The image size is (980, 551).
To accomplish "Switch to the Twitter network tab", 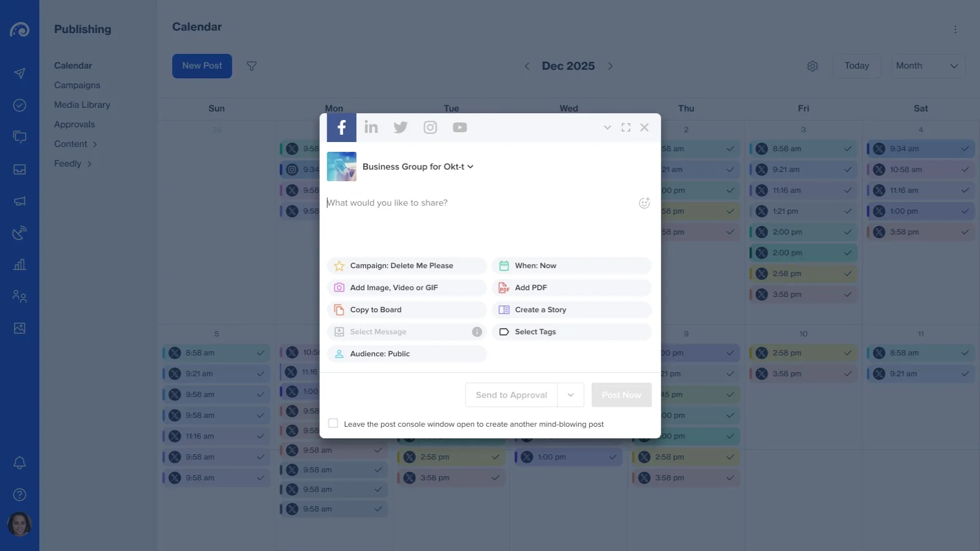I will [401, 127].
